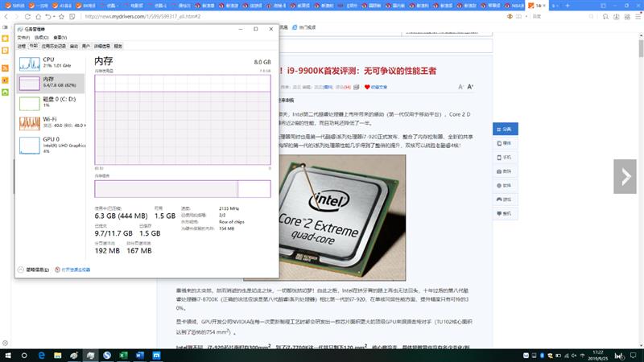Viewport: 644px width, 362px height.
Task: Select the Wi-Fi performance item
Action: (x=51, y=123)
